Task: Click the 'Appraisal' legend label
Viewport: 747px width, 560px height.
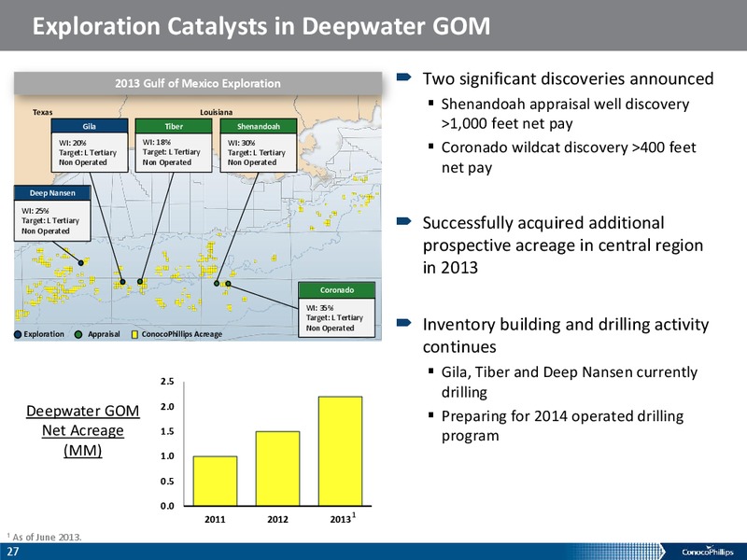Action: 104,334
